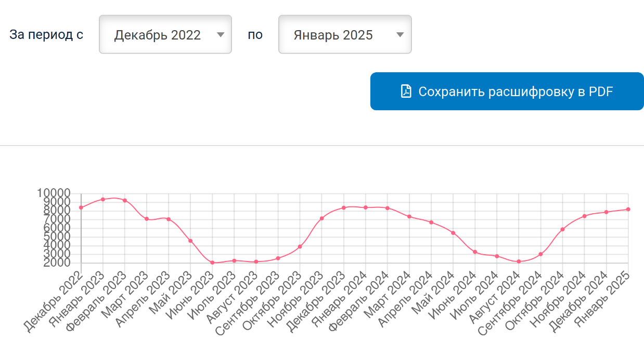644x341 pixels.
Task: Select the Декабрь 2023 data point
Action: (x=344, y=207)
